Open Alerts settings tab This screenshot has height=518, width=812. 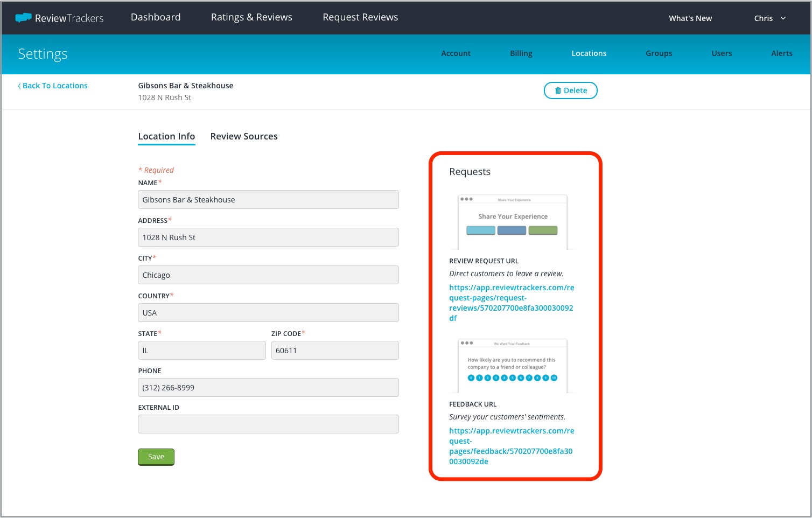[x=782, y=53]
